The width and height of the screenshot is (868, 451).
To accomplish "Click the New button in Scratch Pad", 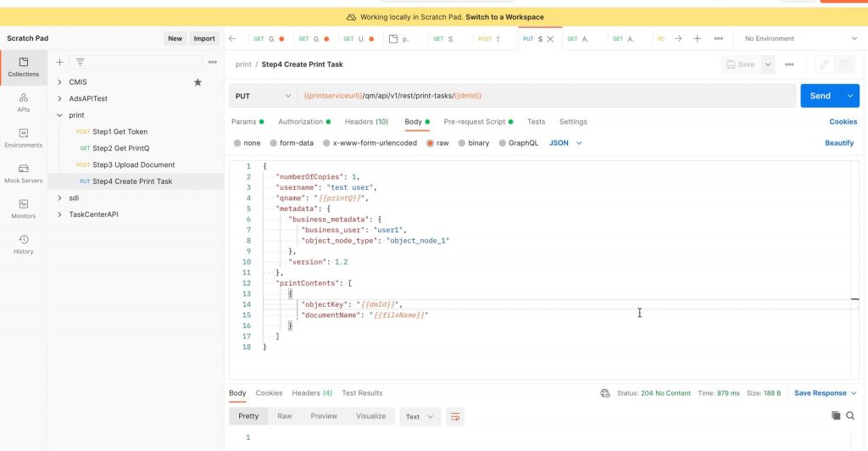I will point(175,38).
